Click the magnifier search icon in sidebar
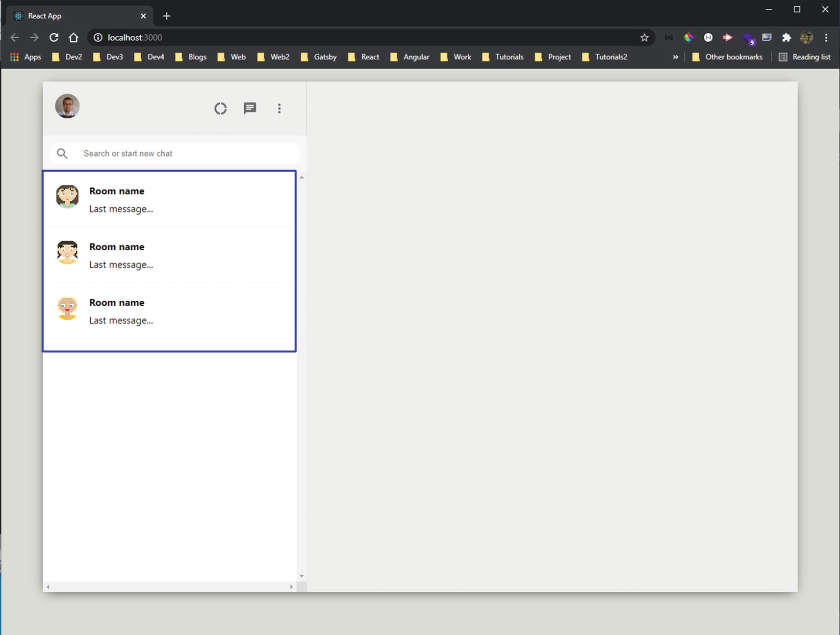Image resolution: width=840 pixels, height=635 pixels. [62, 154]
